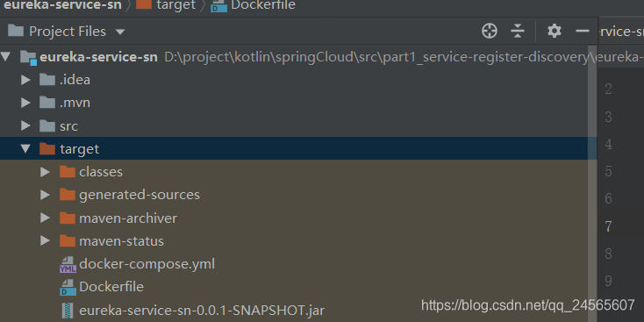644x322 pixels.
Task: Select the maven-archiver folder name
Action: click(x=128, y=218)
